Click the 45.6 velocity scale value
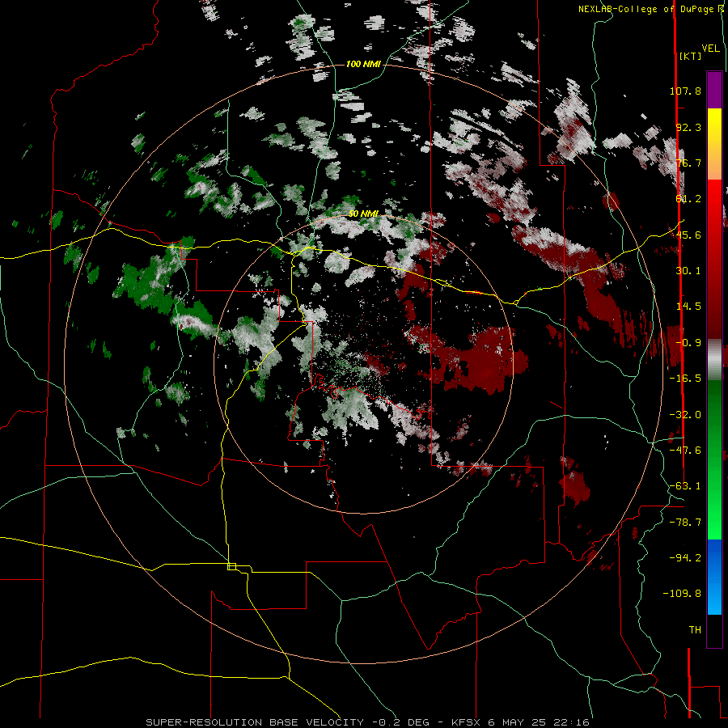The height and width of the screenshot is (728, 728). (688, 235)
